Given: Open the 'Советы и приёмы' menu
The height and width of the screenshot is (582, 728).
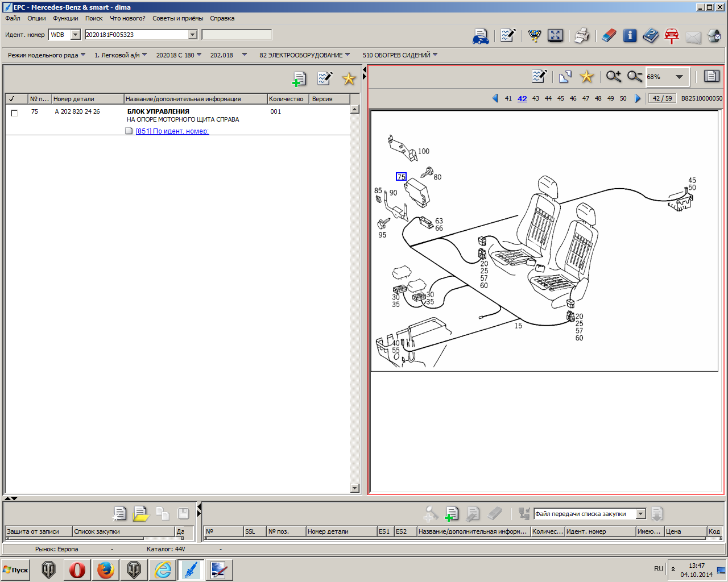Looking at the screenshot, I should 177,18.
